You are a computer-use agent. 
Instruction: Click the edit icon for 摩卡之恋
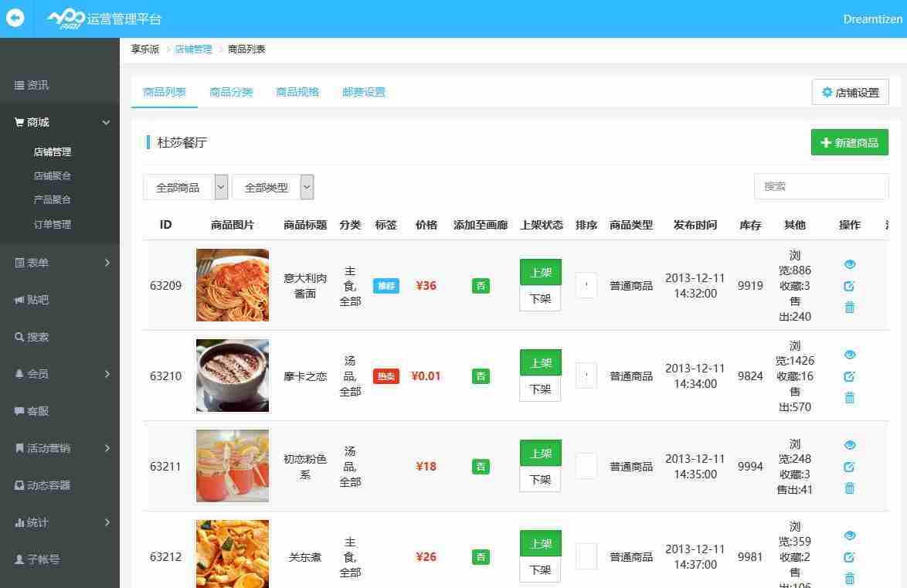(x=849, y=376)
